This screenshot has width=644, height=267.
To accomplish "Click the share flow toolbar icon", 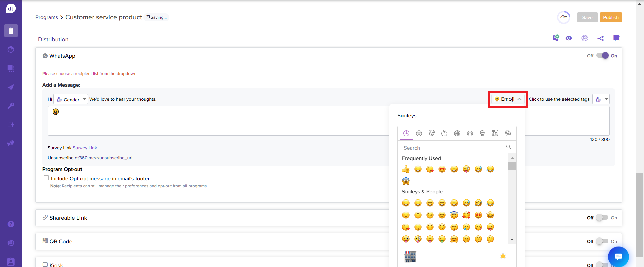I will (601, 38).
